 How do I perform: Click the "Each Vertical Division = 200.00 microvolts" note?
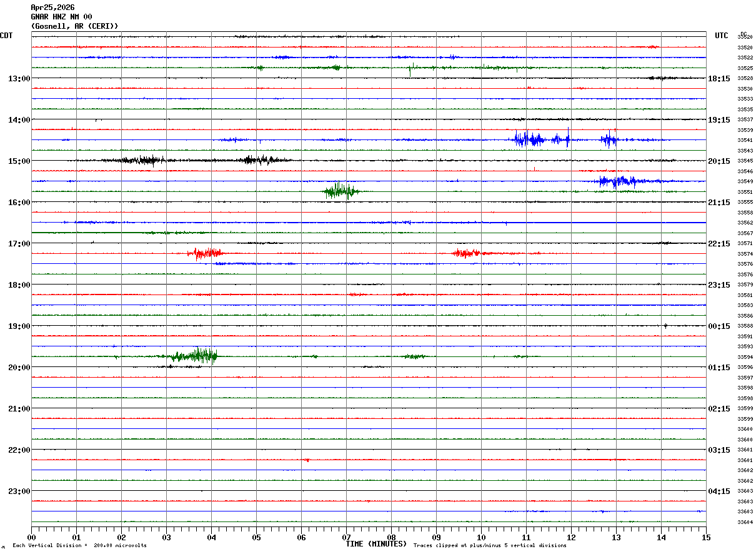[79, 546]
